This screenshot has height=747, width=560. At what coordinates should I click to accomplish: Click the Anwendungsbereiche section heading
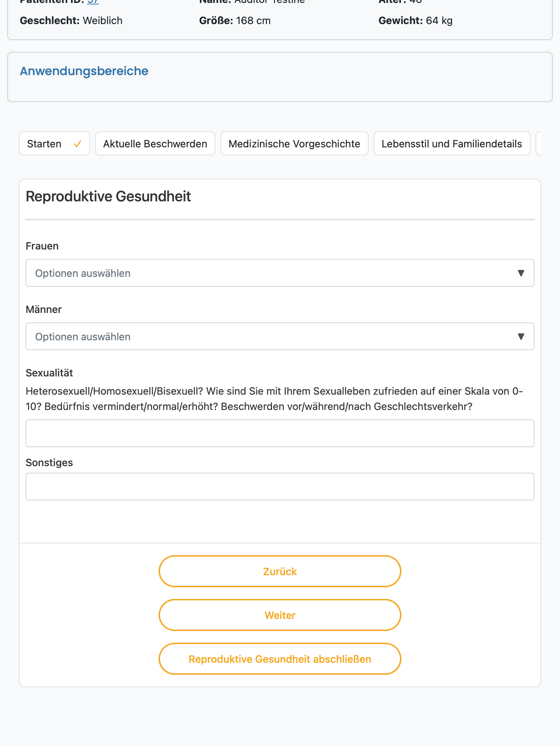84,71
